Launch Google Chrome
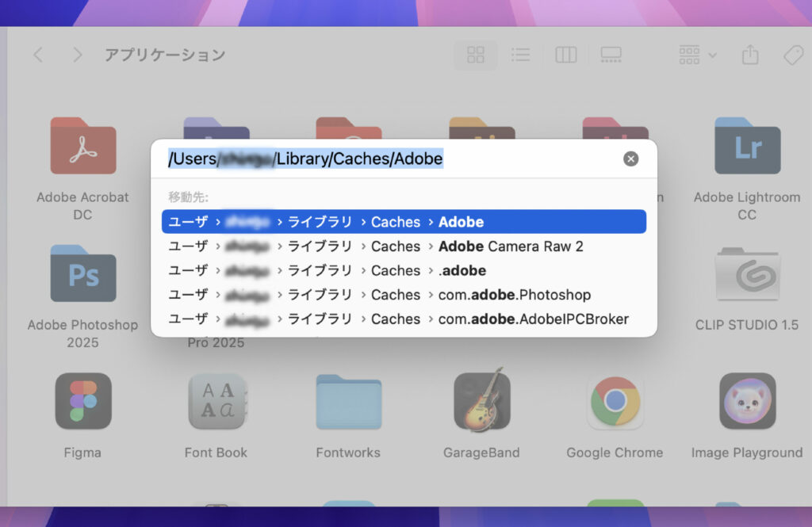812x527 pixels. coord(615,401)
